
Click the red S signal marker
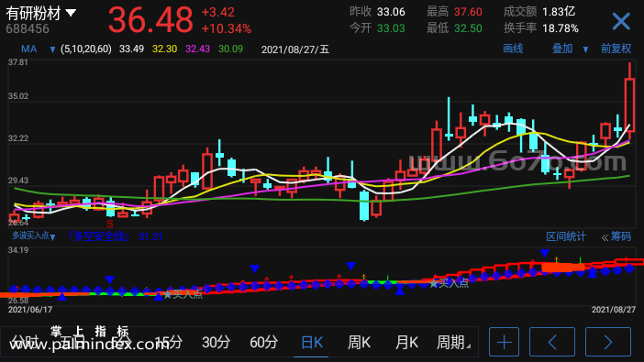[x=110, y=224]
